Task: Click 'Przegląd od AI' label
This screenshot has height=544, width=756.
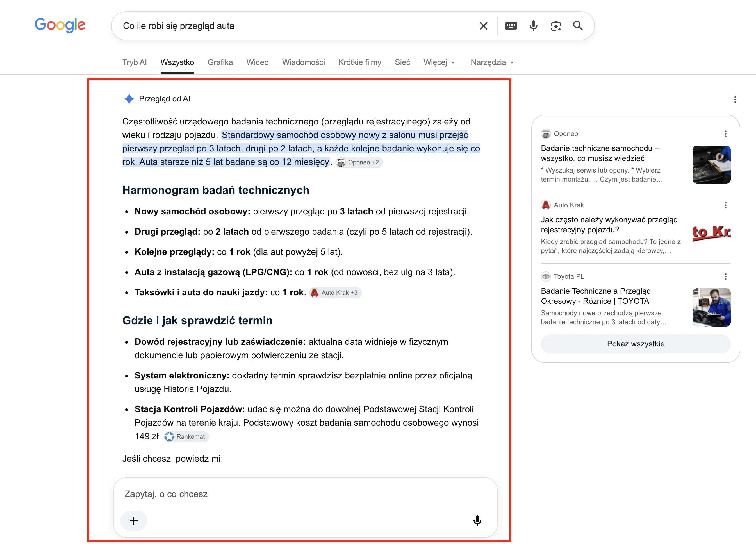Action: coord(164,99)
